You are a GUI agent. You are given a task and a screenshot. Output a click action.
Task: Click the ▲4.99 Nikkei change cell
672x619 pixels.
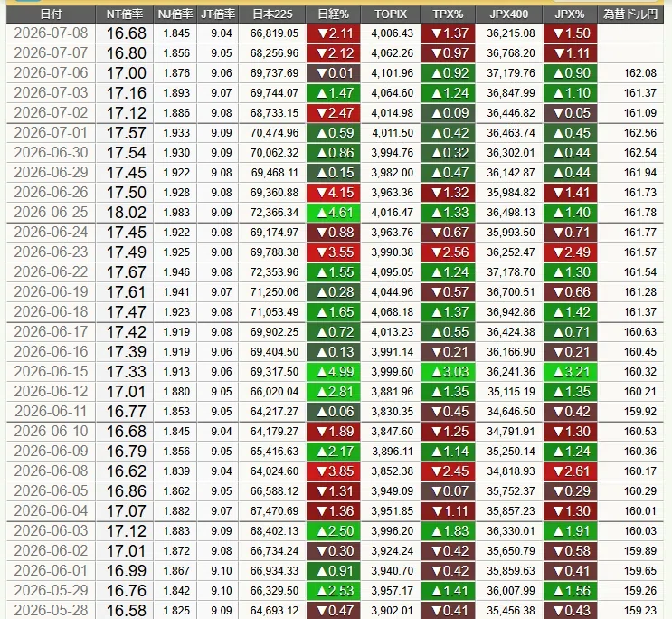[334, 371]
